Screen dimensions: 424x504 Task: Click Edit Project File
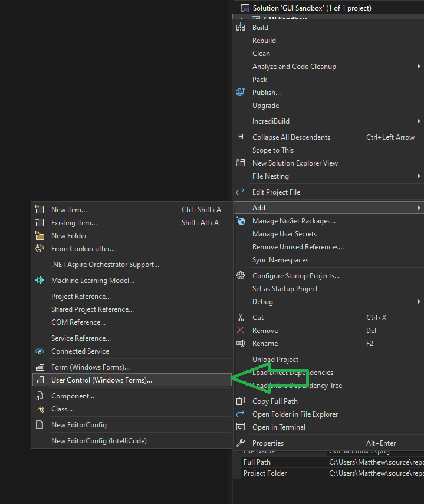point(277,192)
